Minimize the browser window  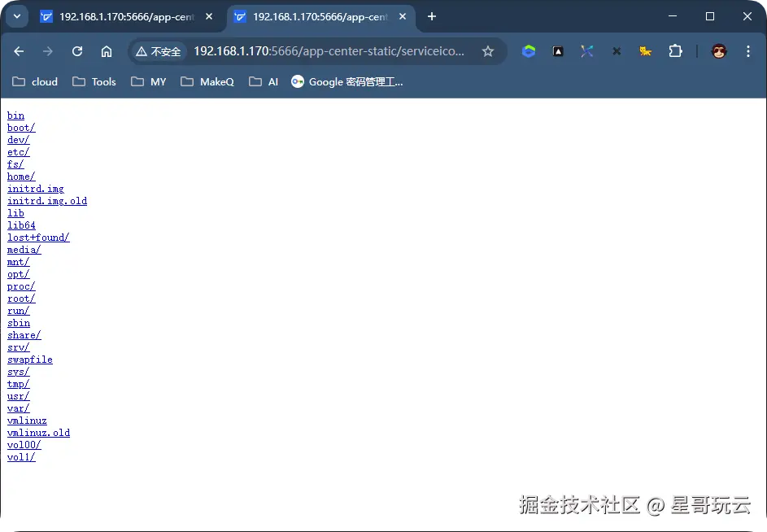(x=673, y=16)
